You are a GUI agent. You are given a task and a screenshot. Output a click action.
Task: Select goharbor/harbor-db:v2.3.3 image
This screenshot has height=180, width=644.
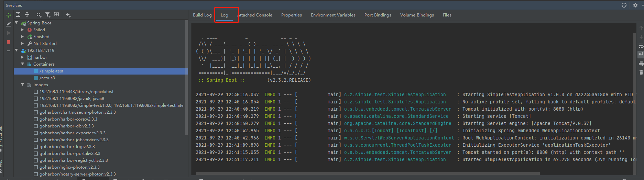(66, 126)
